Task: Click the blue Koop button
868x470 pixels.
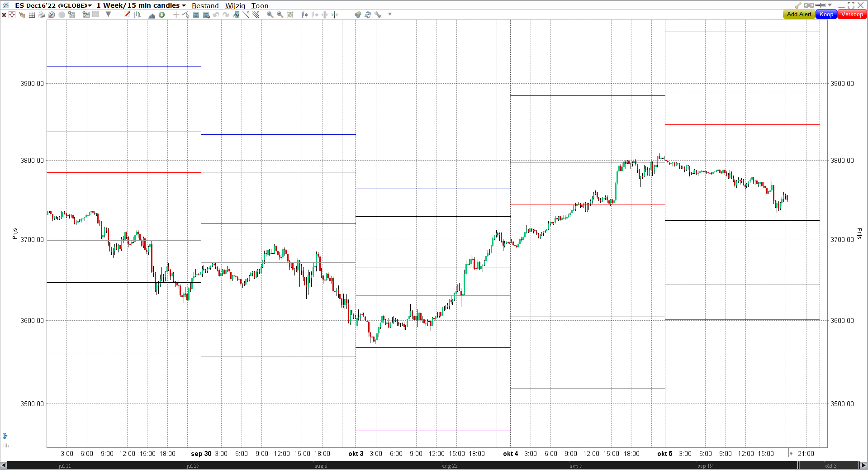Action: click(x=826, y=14)
